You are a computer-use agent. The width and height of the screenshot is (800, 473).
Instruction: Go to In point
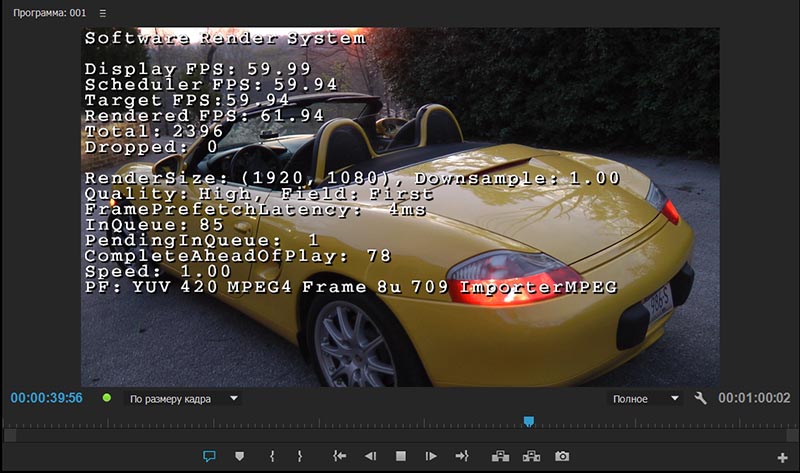click(340, 456)
